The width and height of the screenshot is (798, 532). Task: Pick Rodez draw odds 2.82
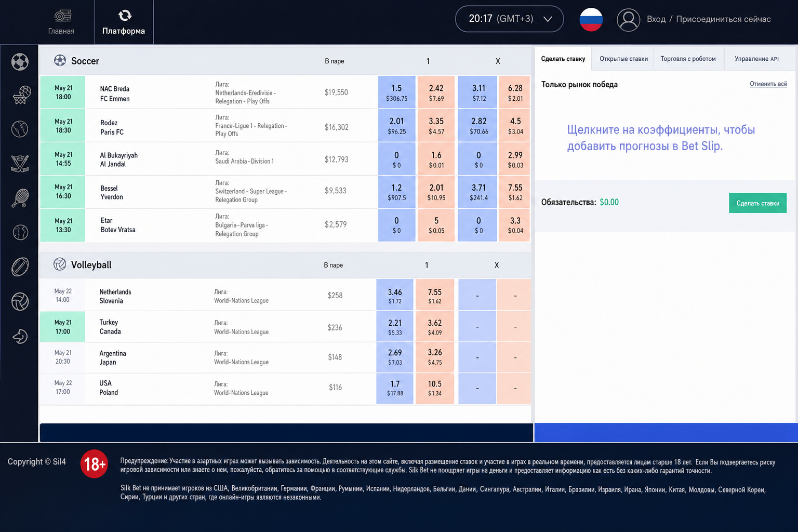tap(478, 126)
